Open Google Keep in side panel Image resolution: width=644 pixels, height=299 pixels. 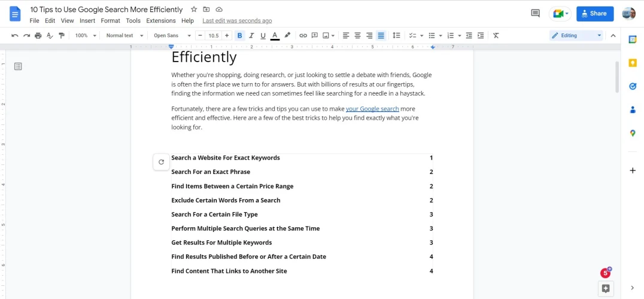pos(633,63)
